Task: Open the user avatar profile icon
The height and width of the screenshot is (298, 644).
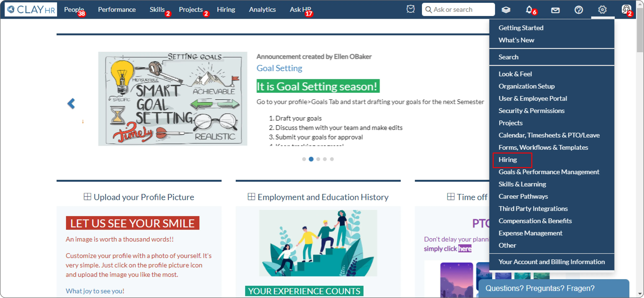Action: tap(626, 9)
